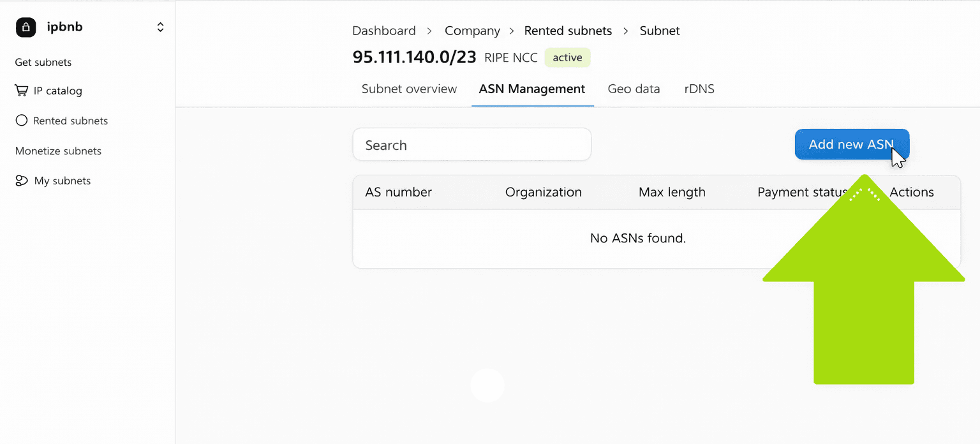Select the rDNS tab
Image resolution: width=980 pixels, height=444 pixels.
(699, 89)
